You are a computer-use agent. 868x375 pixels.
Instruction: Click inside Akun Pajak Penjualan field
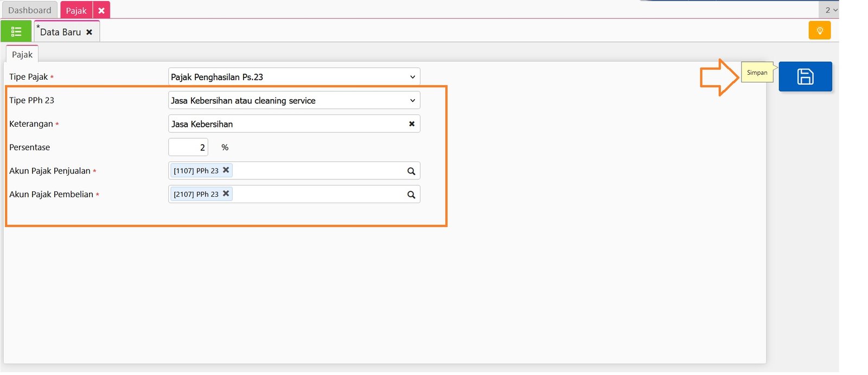click(x=317, y=171)
